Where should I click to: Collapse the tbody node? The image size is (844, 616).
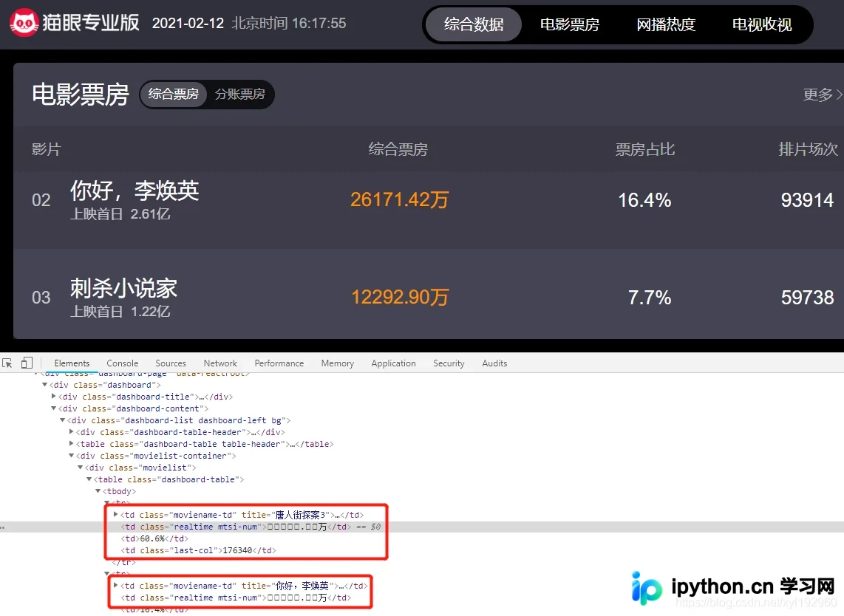(98, 491)
